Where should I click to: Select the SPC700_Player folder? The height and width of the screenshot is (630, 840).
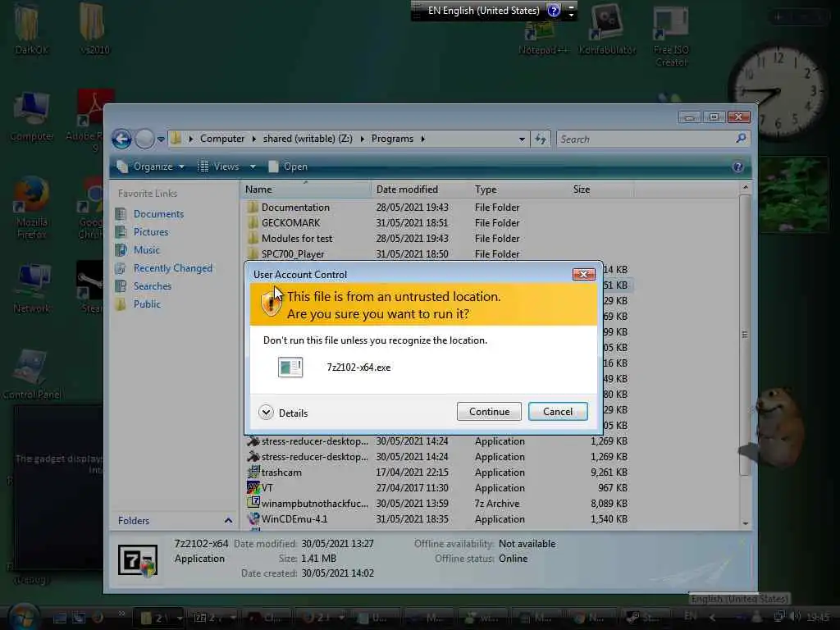293,254
